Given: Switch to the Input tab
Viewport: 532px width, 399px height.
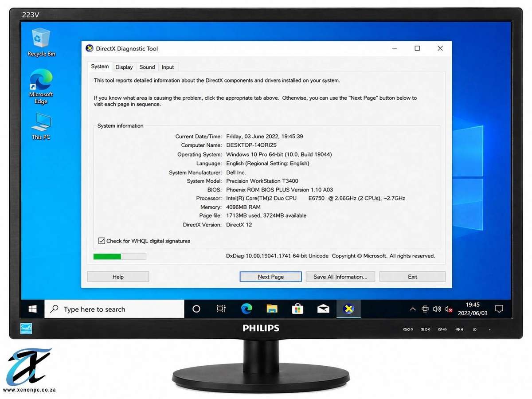Looking at the screenshot, I should point(168,67).
